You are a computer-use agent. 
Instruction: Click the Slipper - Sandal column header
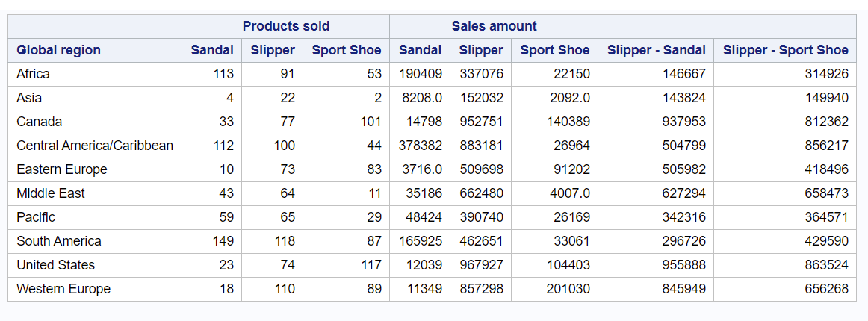pos(656,50)
